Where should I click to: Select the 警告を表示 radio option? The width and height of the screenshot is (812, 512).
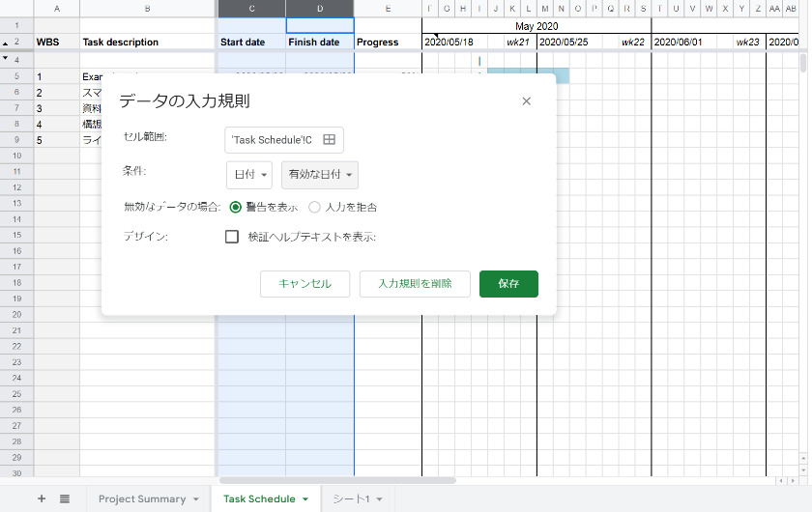click(236, 207)
